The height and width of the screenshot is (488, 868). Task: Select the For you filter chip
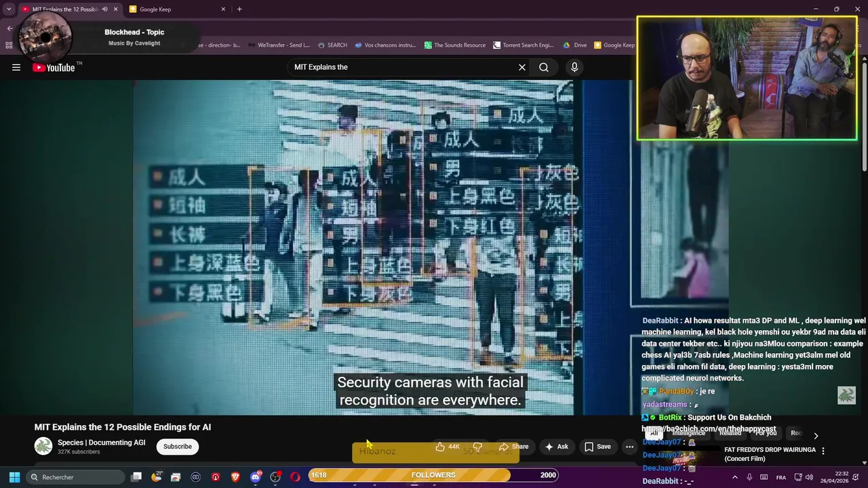[x=766, y=434]
